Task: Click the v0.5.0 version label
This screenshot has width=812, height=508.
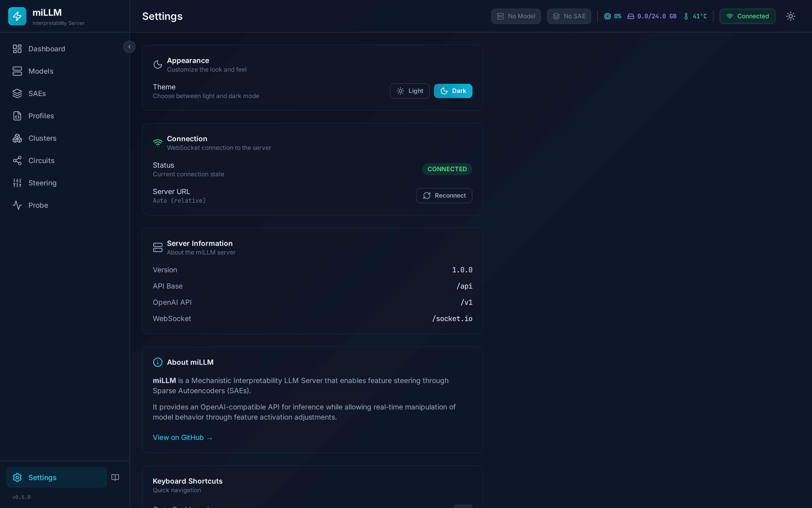Action: click(x=21, y=497)
